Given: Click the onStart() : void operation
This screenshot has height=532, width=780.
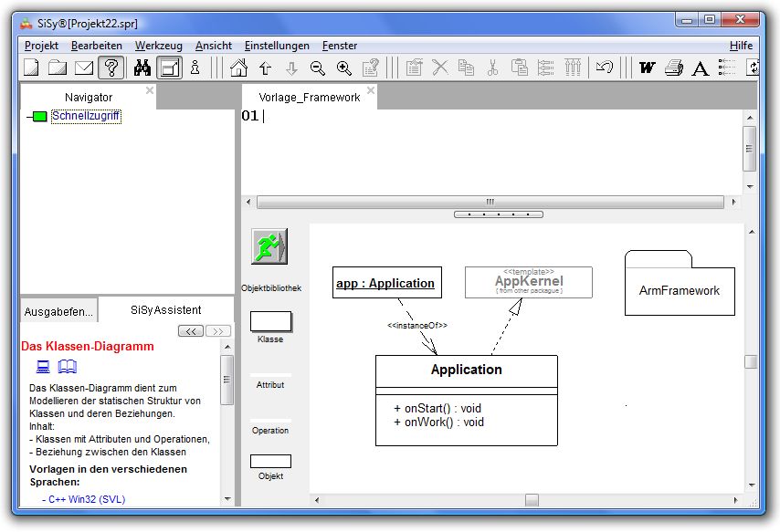Looking at the screenshot, I should [x=437, y=408].
